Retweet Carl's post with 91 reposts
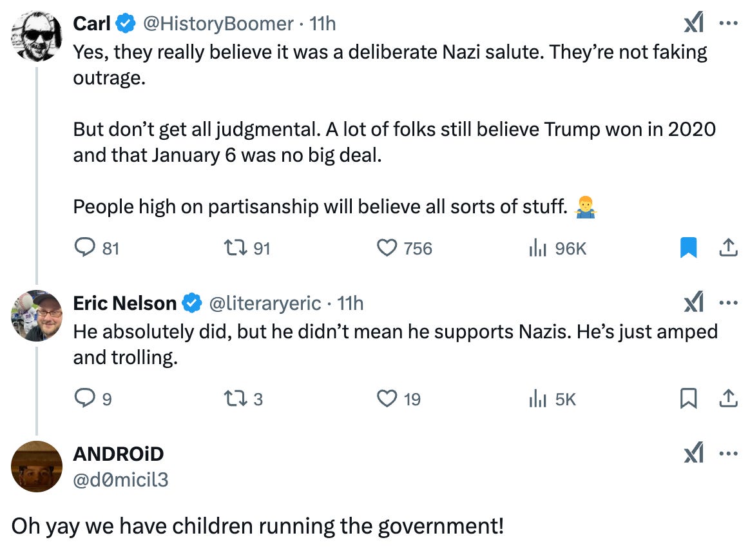This screenshot has width=750, height=560. tap(231, 248)
